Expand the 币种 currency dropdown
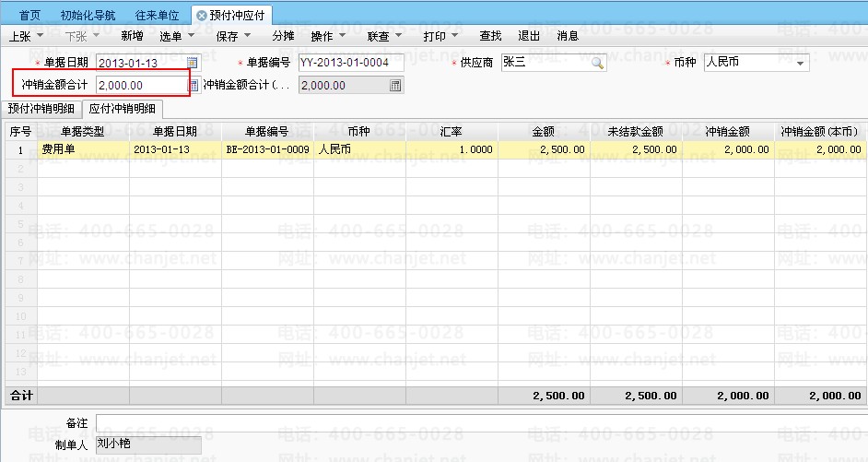This screenshot has height=462, width=868. tap(800, 63)
